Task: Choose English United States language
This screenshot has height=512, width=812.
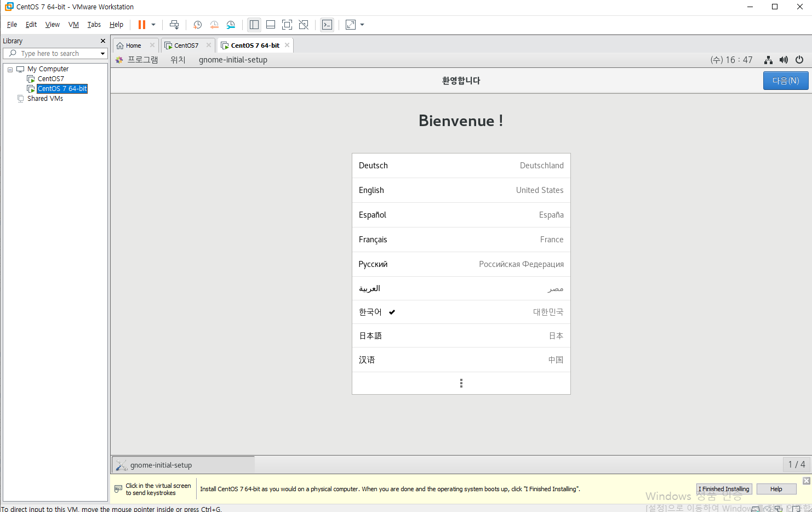Action: [x=461, y=190]
